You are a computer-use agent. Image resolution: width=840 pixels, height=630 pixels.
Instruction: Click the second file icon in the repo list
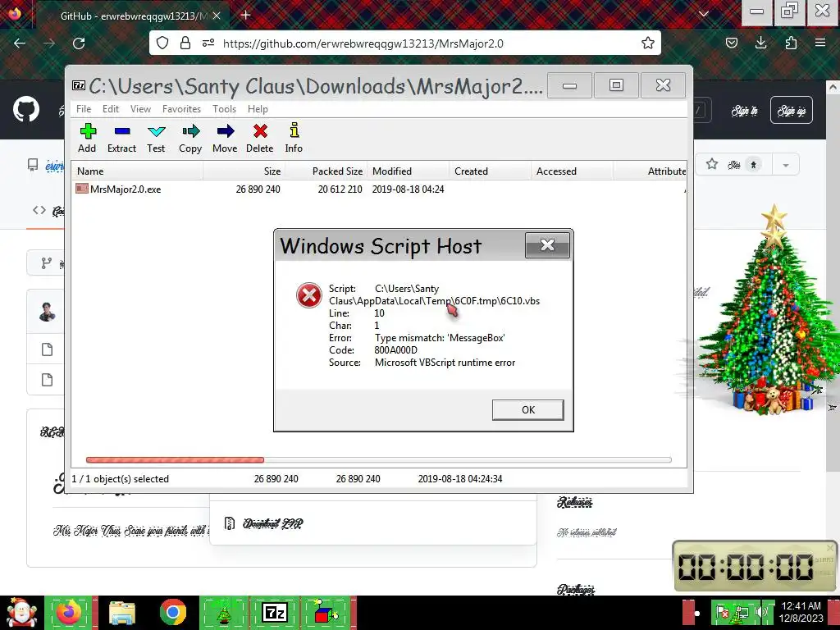pos(47,380)
